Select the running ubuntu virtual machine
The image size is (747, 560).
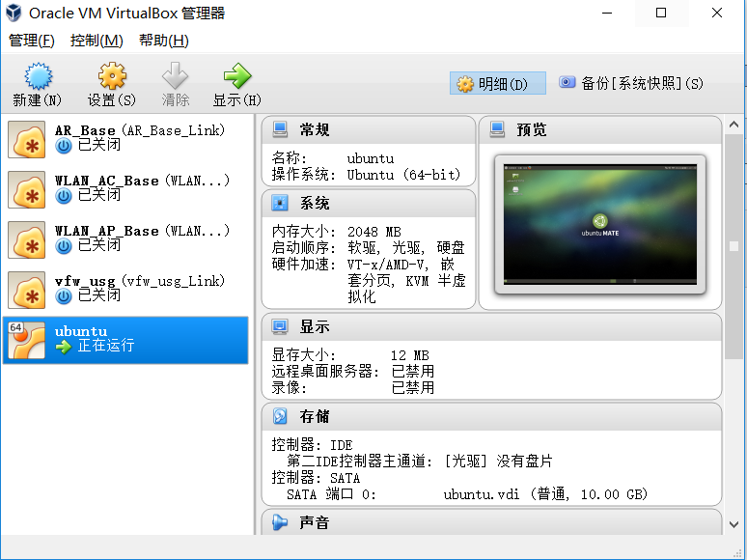click(125, 340)
